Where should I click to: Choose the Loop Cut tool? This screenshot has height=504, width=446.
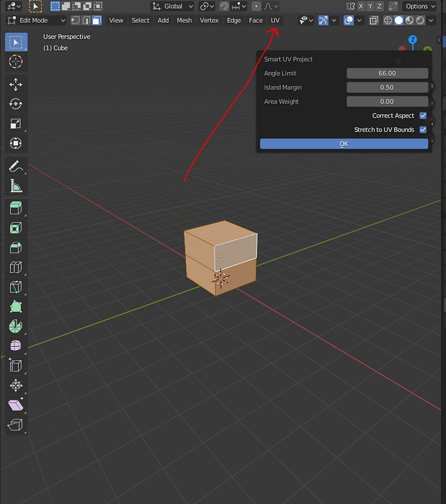[x=16, y=267]
